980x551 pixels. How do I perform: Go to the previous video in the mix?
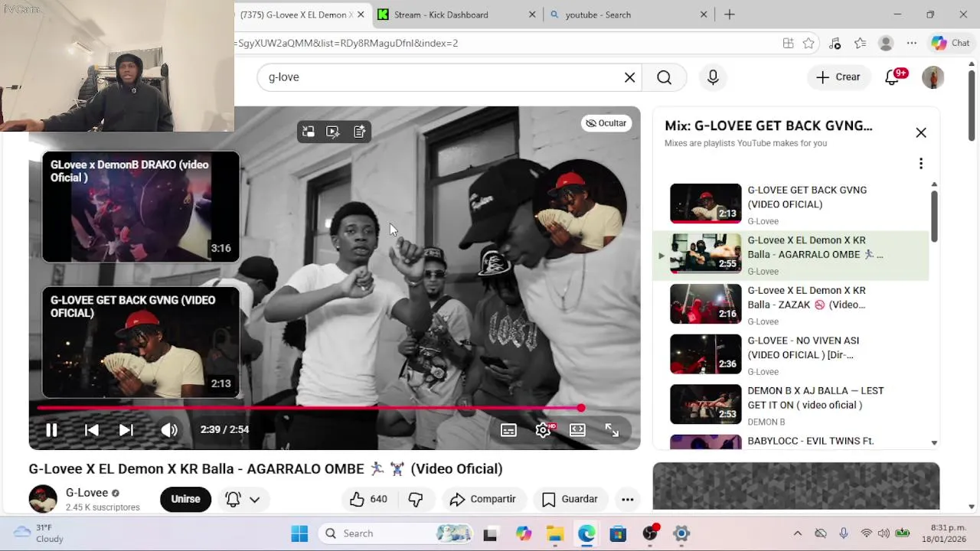pos(91,430)
